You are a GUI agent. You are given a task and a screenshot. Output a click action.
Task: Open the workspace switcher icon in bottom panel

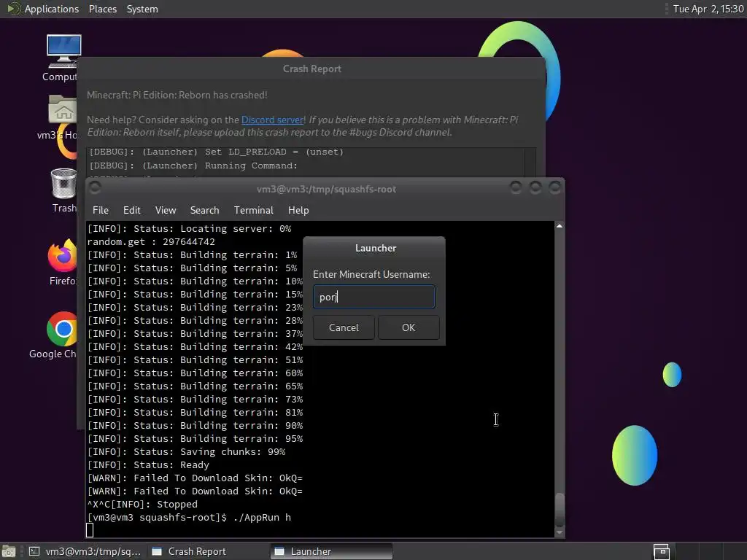(x=661, y=551)
